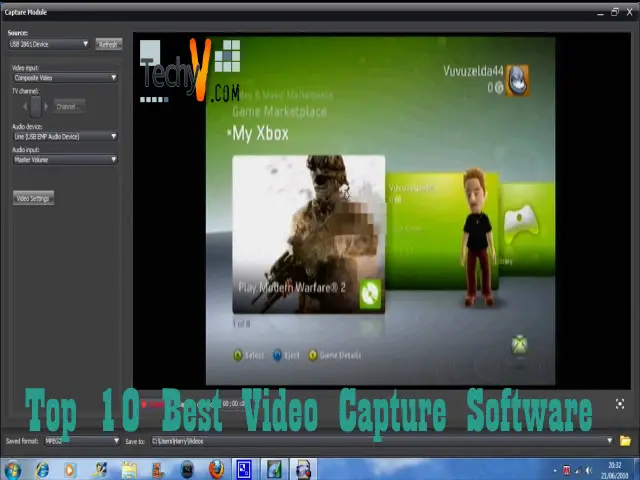Click the Channel... button
The image size is (640, 480).
pos(69,107)
